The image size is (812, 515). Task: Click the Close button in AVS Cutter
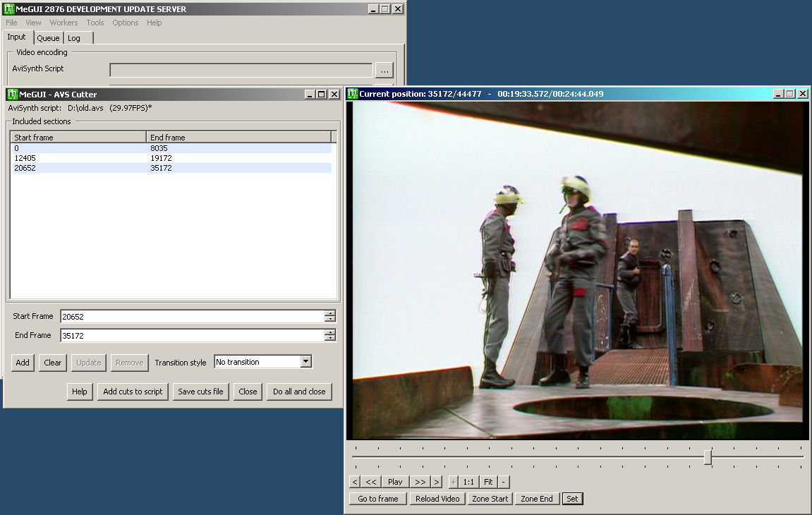pos(248,392)
